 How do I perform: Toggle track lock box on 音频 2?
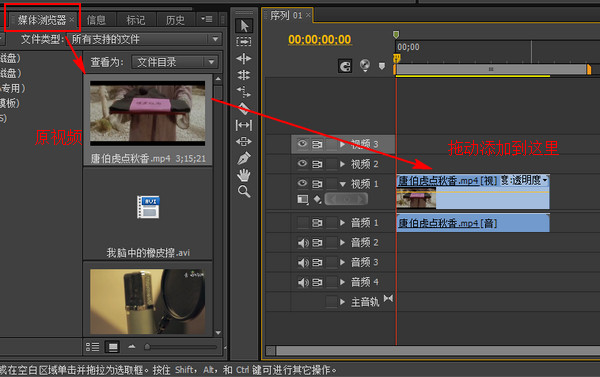331,243
